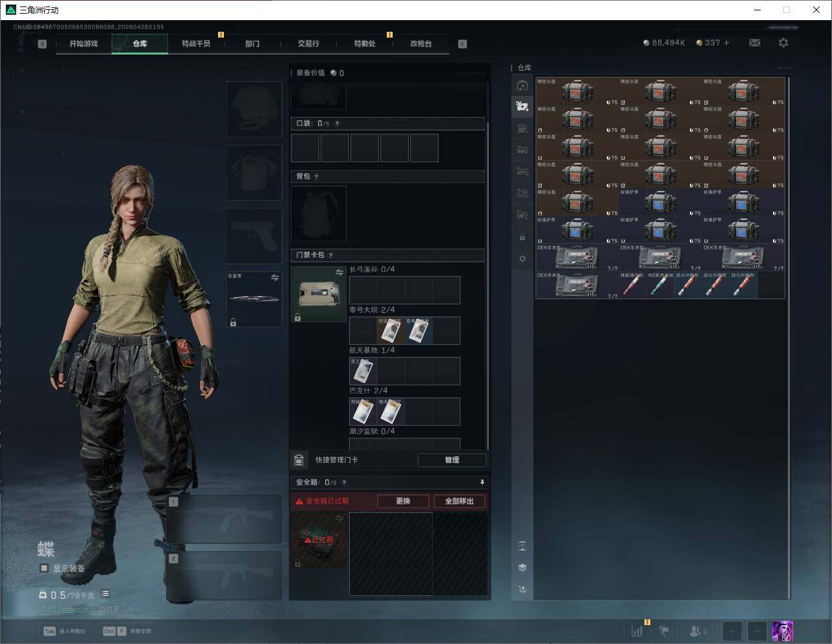Open the 交易行 tab
Viewport: 832px width, 644px height.
click(308, 43)
